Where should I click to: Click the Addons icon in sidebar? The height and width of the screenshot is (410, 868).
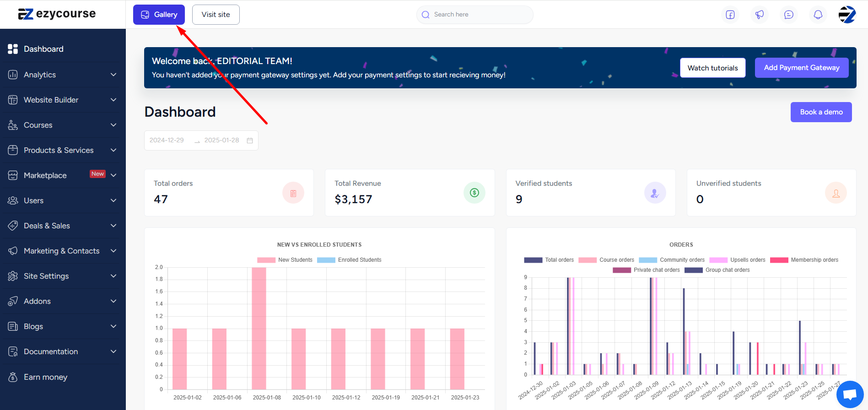13,301
